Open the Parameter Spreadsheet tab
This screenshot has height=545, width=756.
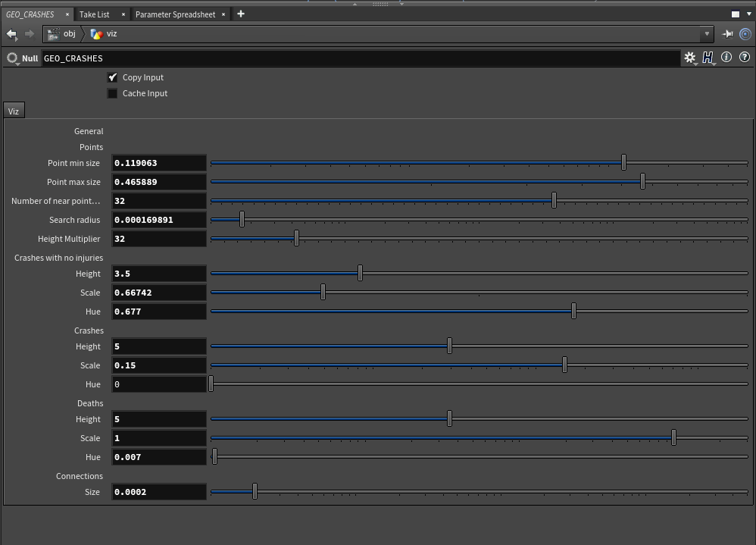point(176,14)
